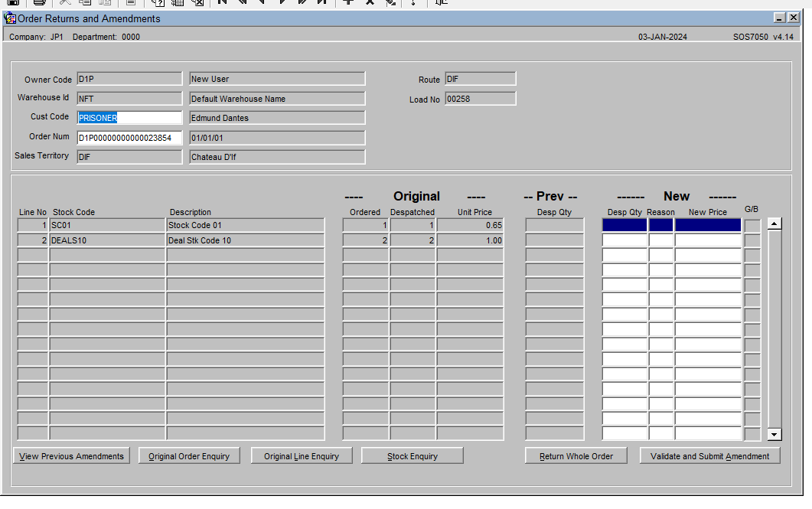Click order date field 01/01/01
Image resolution: width=812 pixels, height=509 pixels.
[277, 138]
